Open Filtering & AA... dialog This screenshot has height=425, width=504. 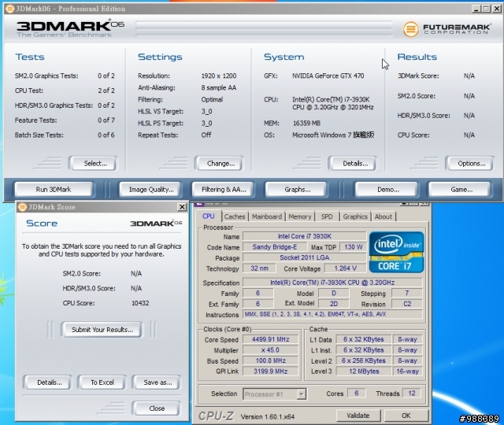point(224,190)
